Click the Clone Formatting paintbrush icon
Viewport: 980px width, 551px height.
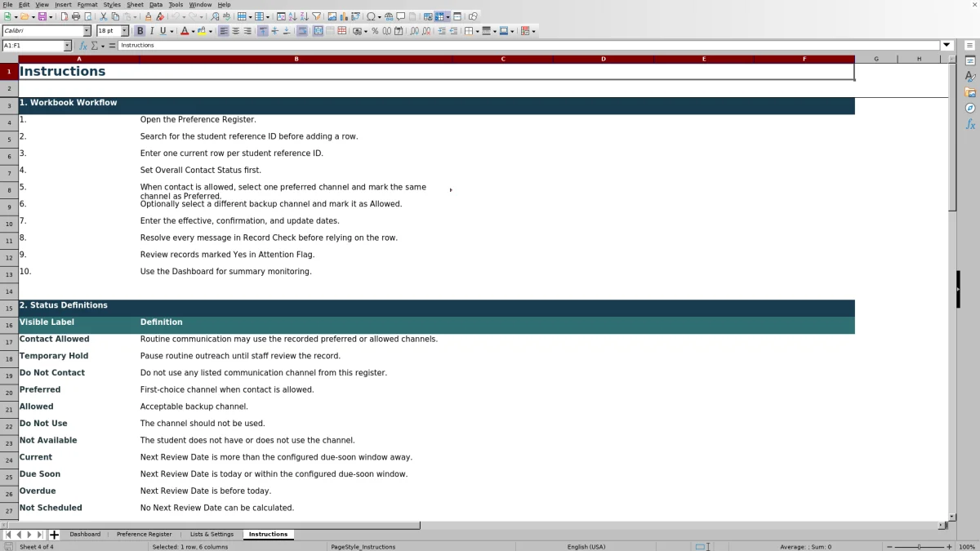(x=148, y=16)
